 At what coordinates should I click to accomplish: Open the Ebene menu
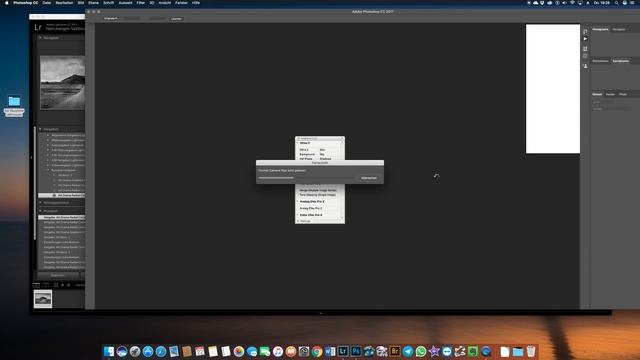[x=93, y=3]
